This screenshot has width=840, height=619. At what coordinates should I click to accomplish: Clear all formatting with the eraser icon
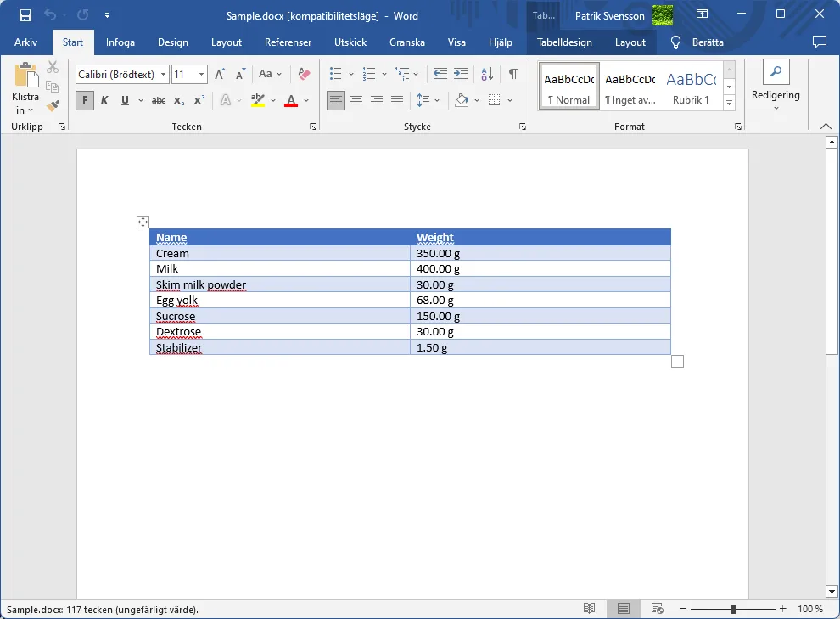tap(304, 74)
